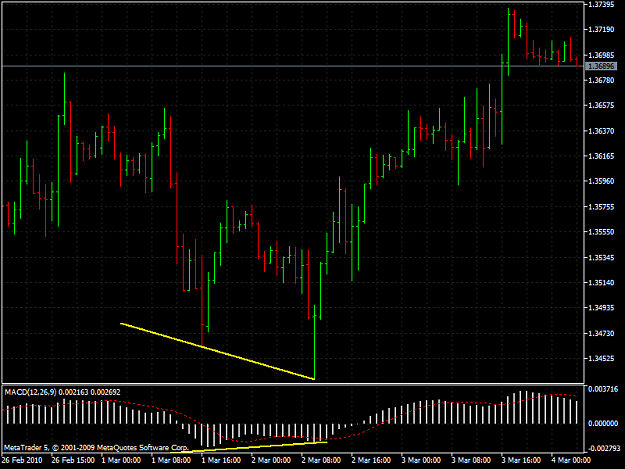Click the 1.35345 price scale label

point(601,257)
